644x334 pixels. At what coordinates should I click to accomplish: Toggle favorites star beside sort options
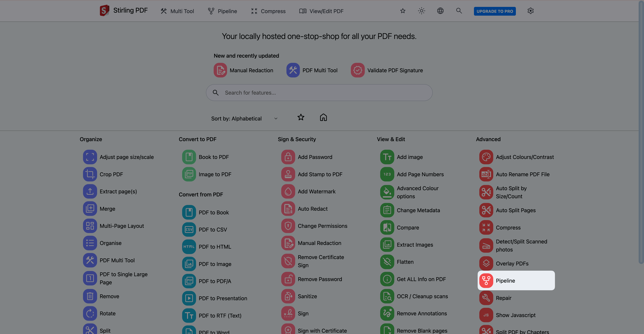[x=301, y=117]
